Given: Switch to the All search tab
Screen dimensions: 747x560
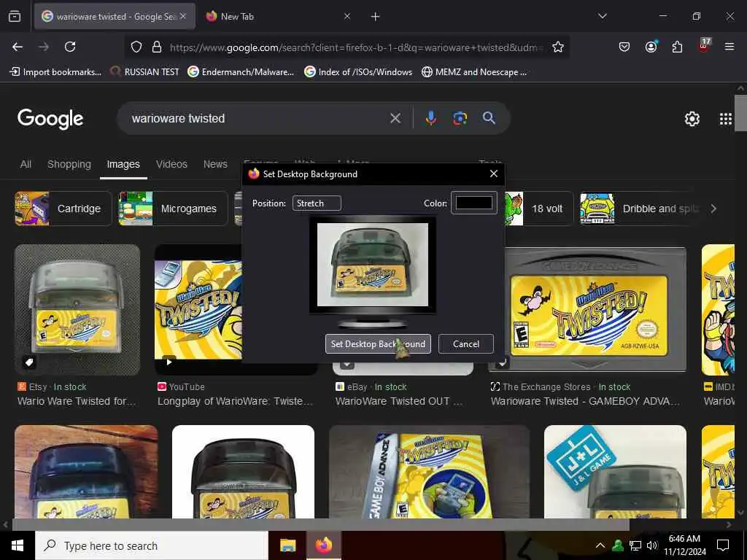Looking at the screenshot, I should pyautogui.click(x=26, y=164).
